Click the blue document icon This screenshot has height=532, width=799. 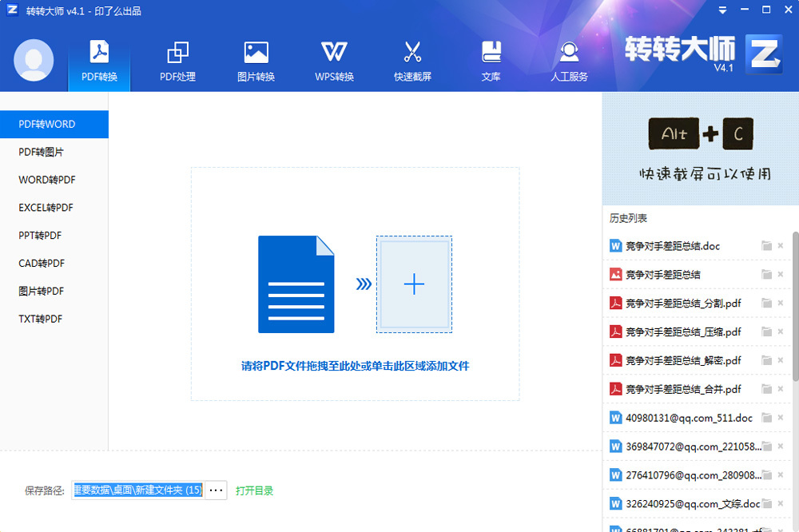click(x=296, y=284)
